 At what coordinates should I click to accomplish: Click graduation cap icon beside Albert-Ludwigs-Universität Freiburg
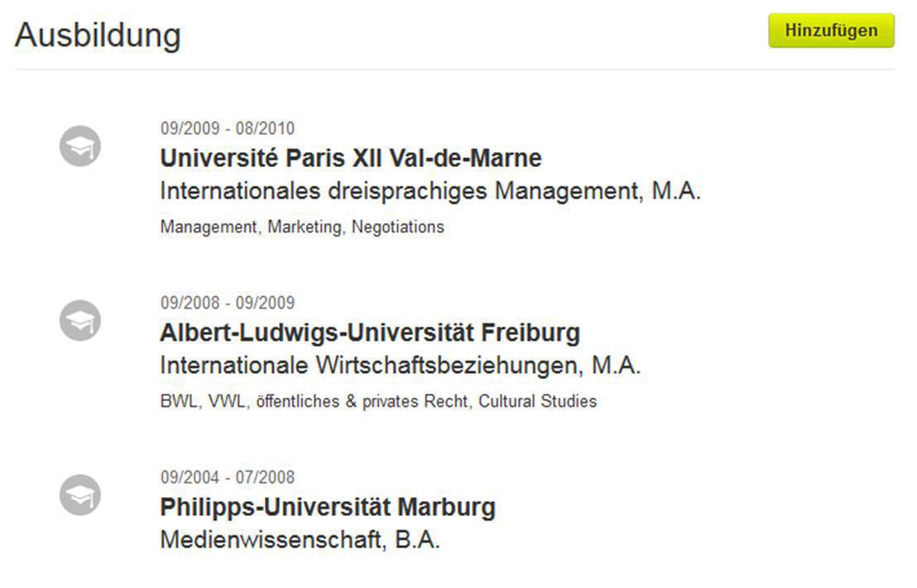point(79,321)
